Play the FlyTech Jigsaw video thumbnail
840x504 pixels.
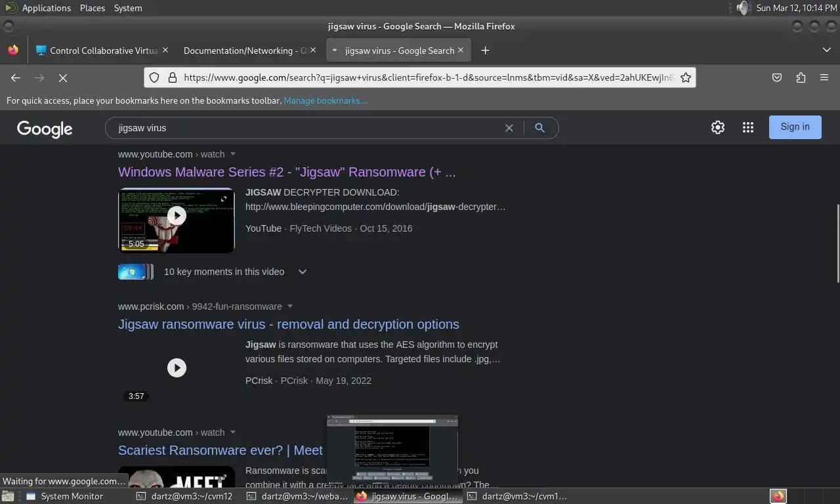(176, 220)
